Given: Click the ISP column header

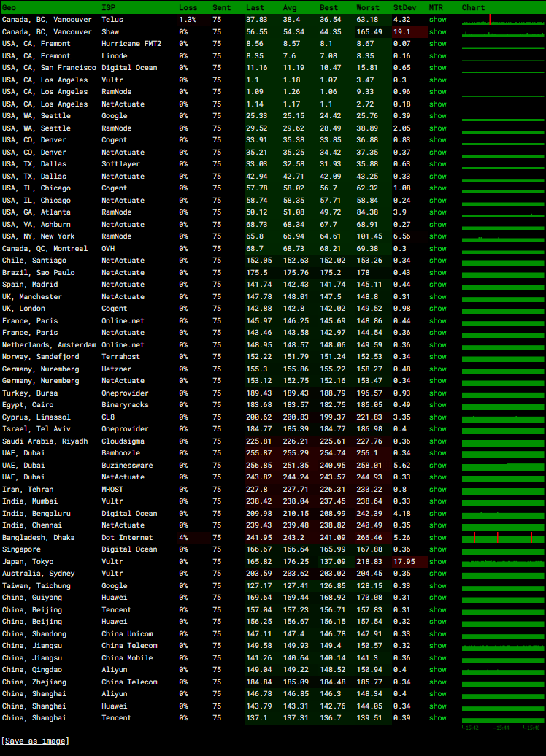Looking at the screenshot, I should (108, 8).
